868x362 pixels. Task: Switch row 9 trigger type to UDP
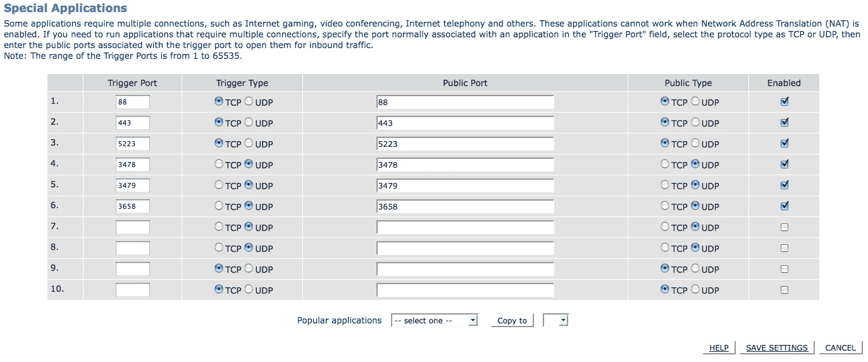tap(249, 268)
